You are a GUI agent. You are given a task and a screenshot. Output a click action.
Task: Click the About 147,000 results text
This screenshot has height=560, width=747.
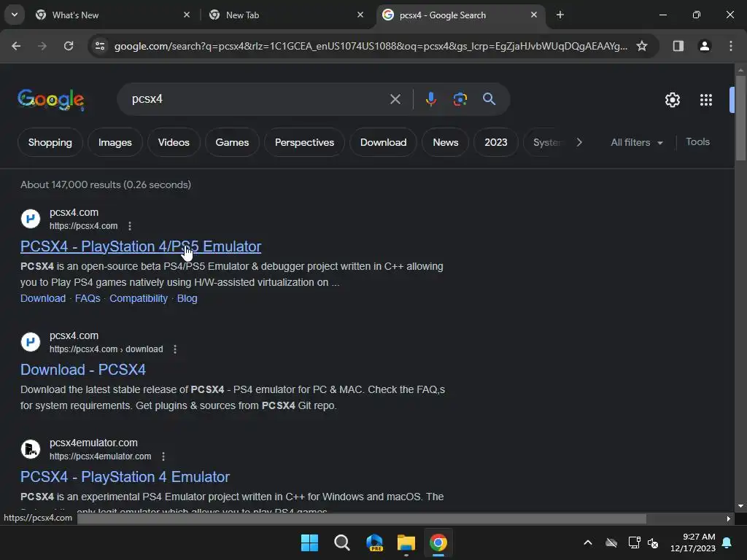click(106, 184)
